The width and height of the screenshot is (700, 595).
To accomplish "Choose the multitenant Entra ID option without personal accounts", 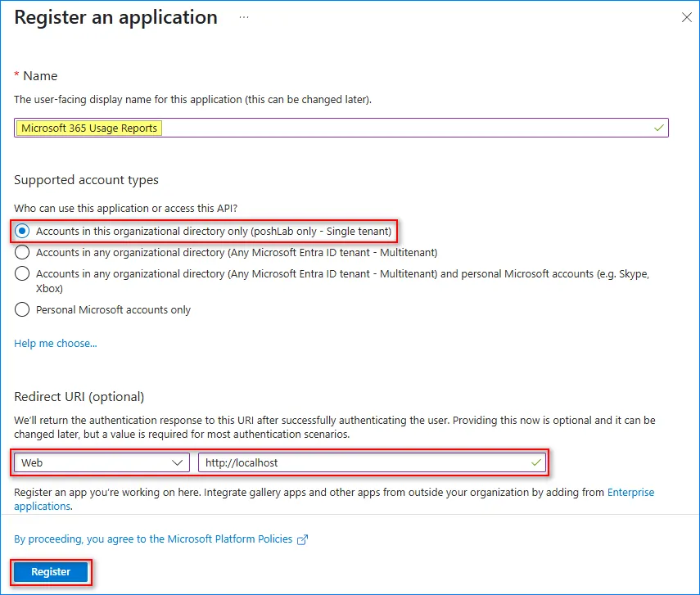I will 22,253.
